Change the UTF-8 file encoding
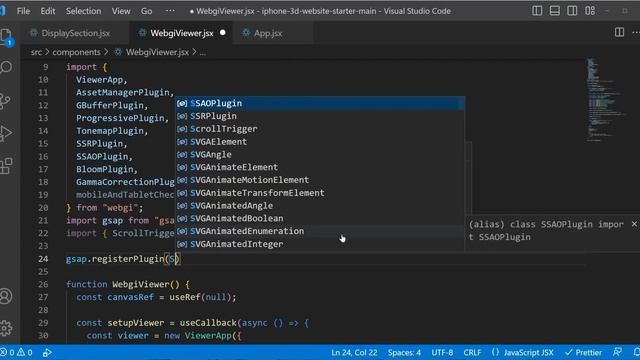This screenshot has height=360, width=640. [x=442, y=352]
